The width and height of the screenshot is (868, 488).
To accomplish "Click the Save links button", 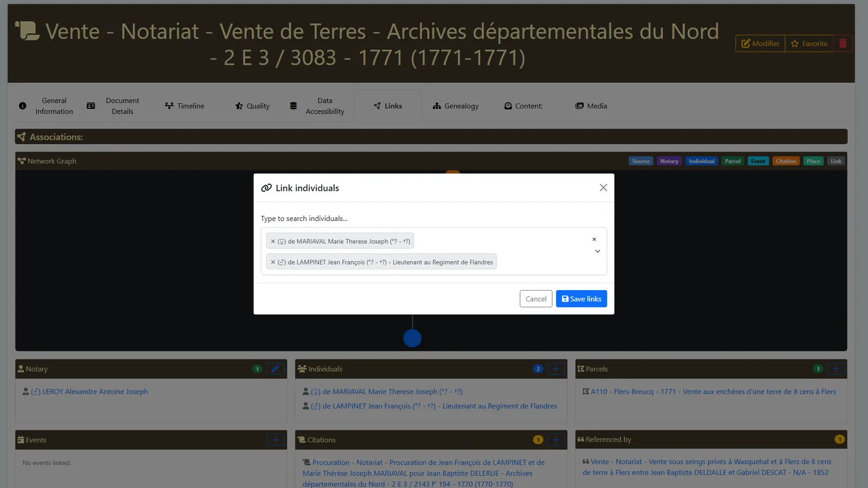I will (x=582, y=299).
